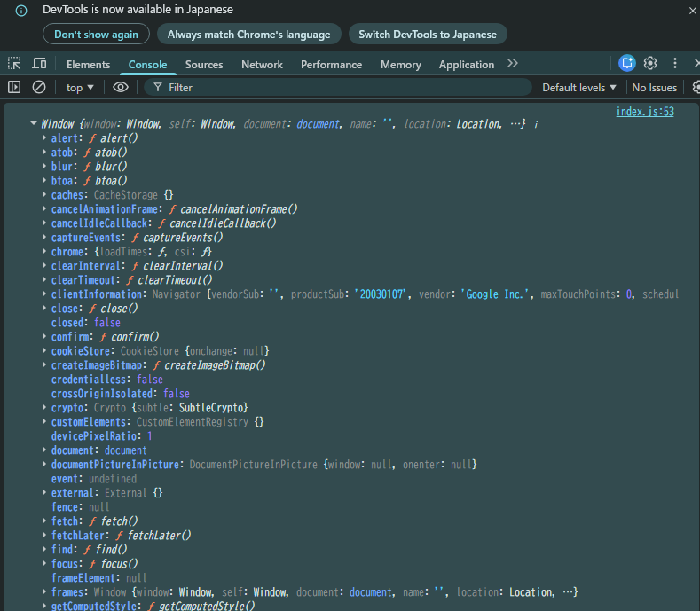Dismiss the language notification banner
This screenshot has height=611, width=700.
click(692, 11)
